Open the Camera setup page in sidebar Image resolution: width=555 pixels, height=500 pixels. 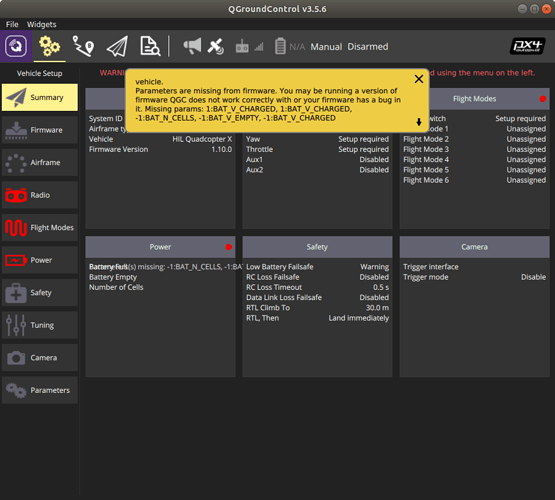40,358
